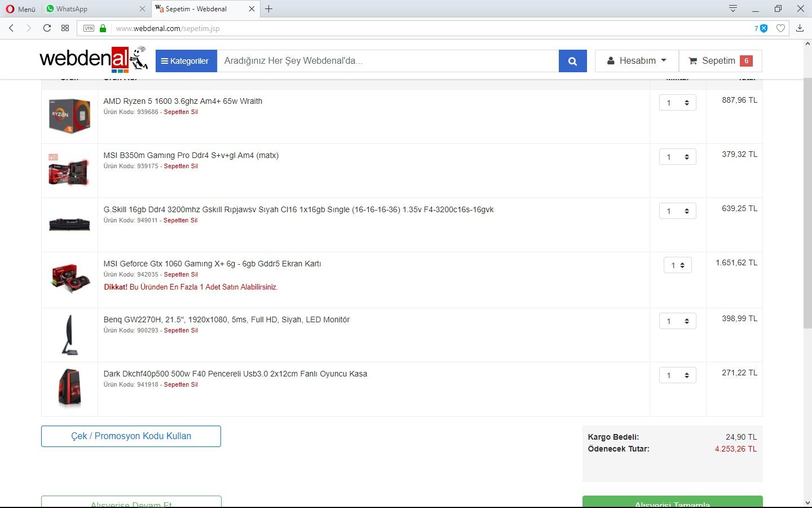812x508 pixels.
Task: Open MSI GTX 1060 product image
Action: 70,279
